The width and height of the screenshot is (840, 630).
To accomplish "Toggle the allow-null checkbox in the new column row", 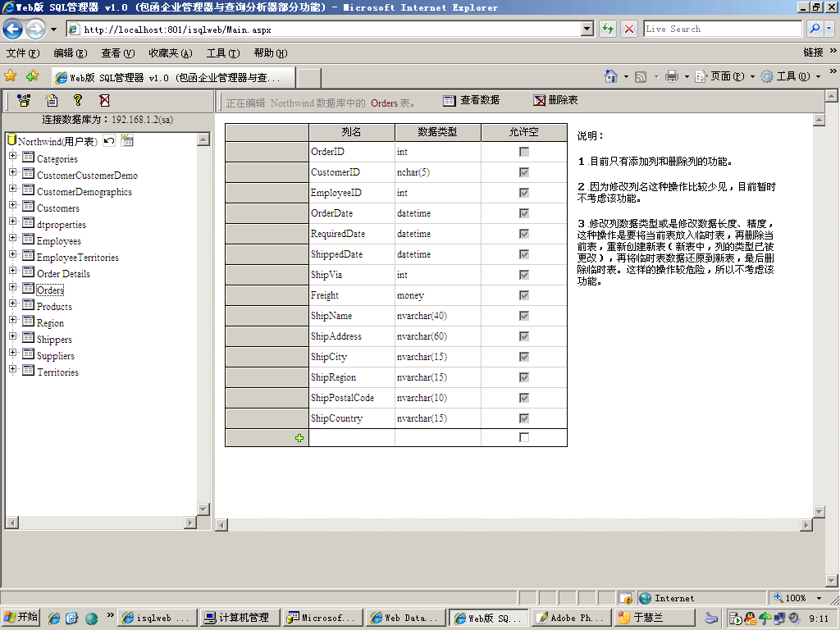I will (524, 438).
